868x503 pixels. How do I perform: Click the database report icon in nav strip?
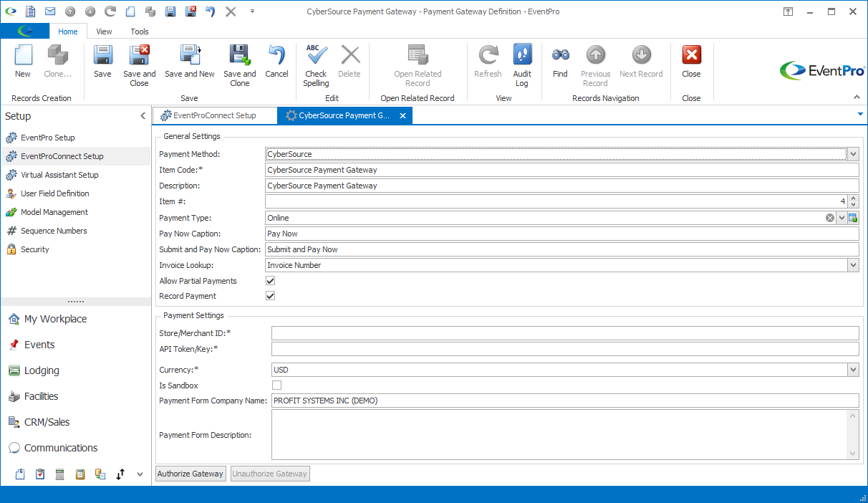pos(100,474)
